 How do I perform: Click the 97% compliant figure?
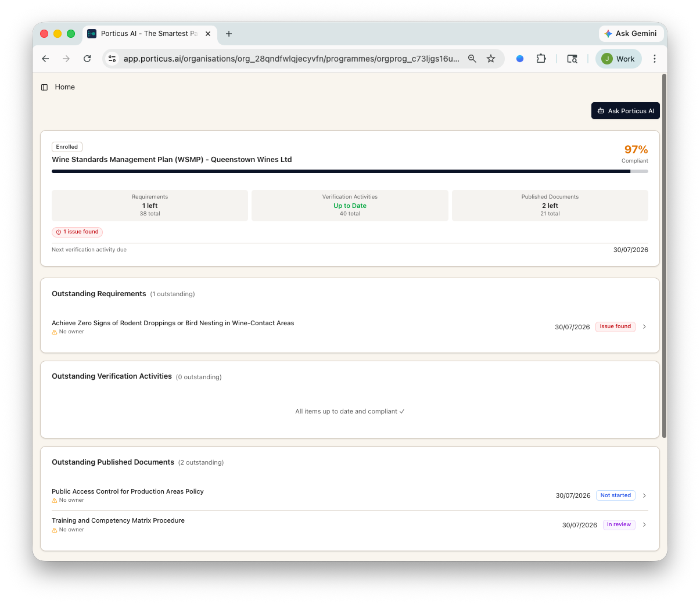(636, 150)
